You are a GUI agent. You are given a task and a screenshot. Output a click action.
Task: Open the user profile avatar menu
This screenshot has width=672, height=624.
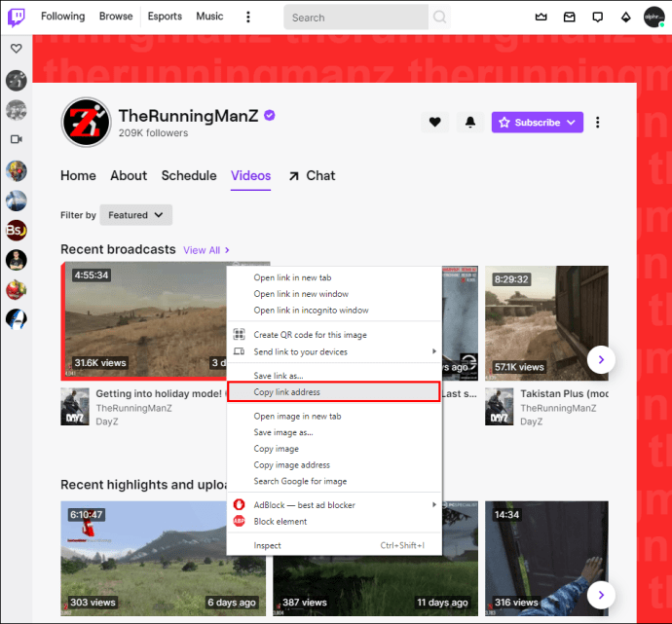[x=654, y=18]
